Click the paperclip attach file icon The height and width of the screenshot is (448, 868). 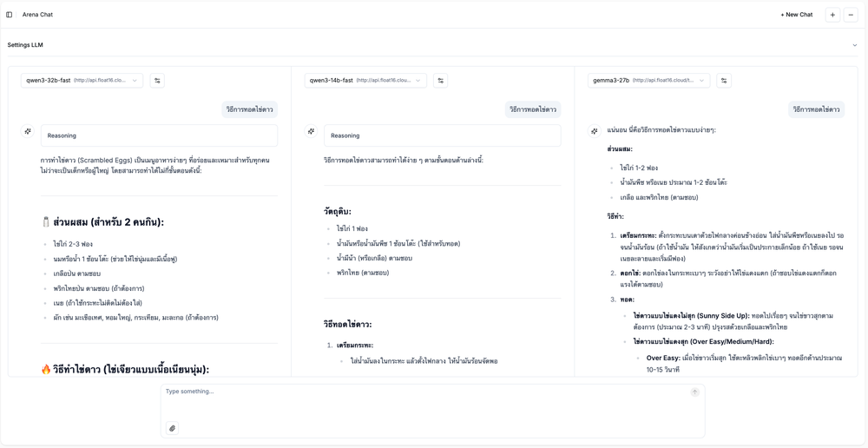[x=173, y=428]
